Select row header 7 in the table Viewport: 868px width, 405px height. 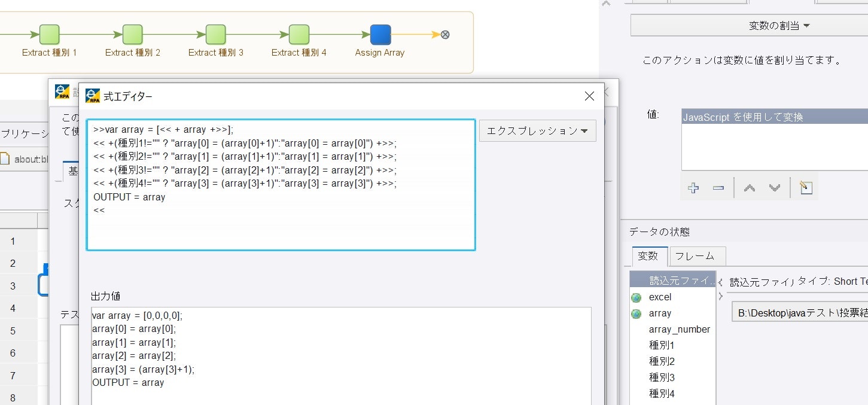tap(19, 376)
